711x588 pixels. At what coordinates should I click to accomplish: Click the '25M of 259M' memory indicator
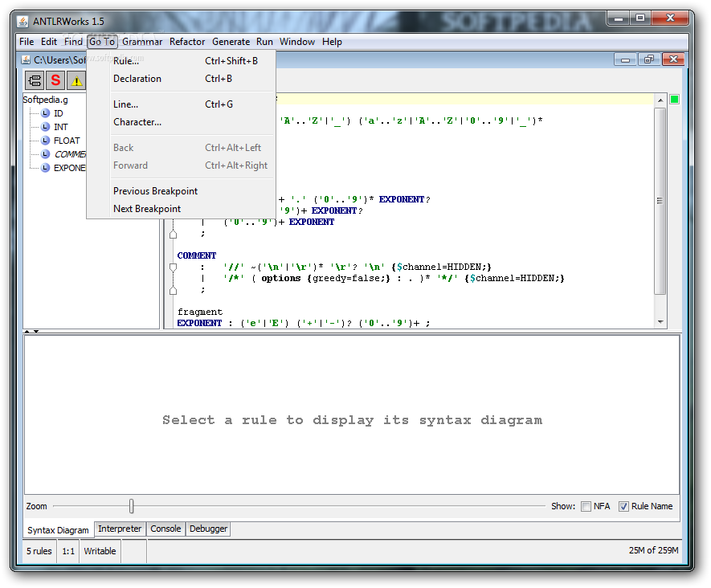(x=653, y=550)
